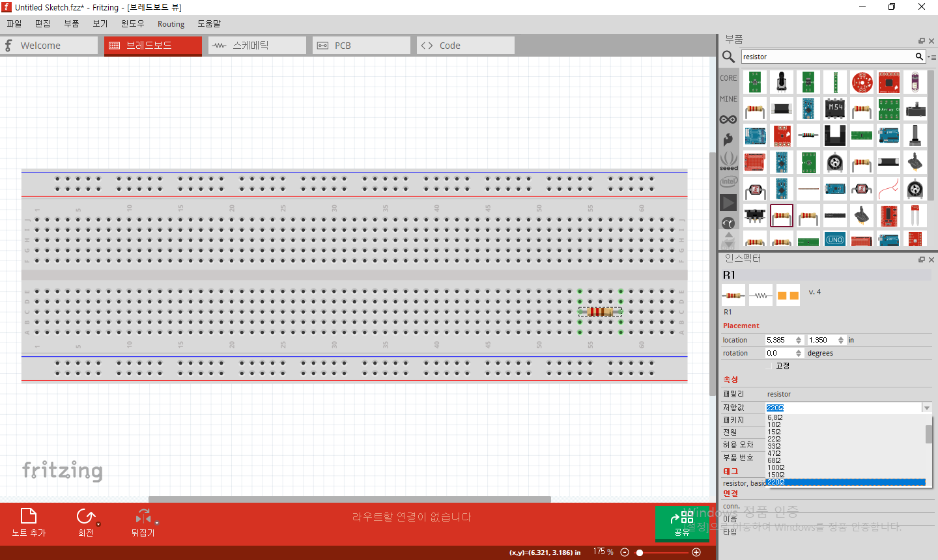This screenshot has width=938, height=560.
Task: Choose highlighted 220Ω in resistance list
Action: point(846,482)
